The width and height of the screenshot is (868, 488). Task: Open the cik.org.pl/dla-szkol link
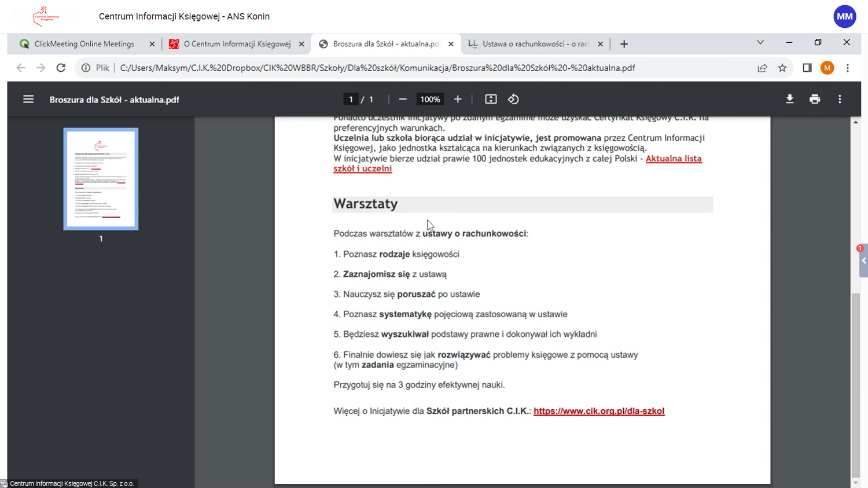598,411
